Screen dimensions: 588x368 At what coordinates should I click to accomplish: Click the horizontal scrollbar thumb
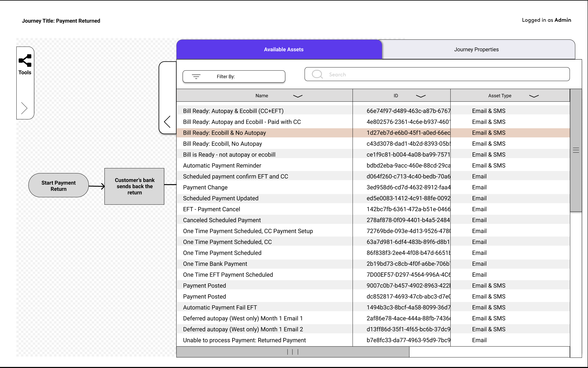[x=293, y=352]
